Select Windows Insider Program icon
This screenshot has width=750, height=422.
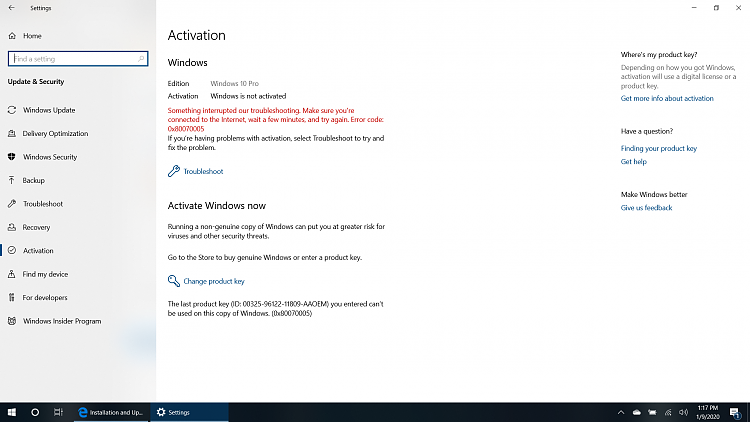tap(12, 321)
